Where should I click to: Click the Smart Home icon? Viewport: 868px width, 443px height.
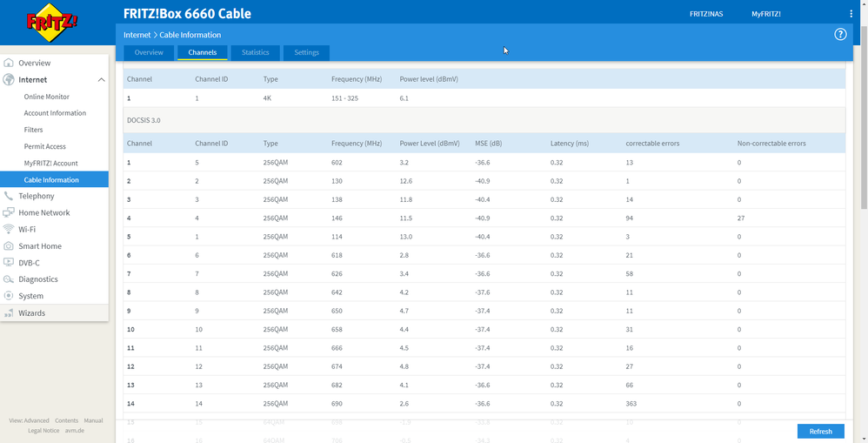tap(9, 246)
